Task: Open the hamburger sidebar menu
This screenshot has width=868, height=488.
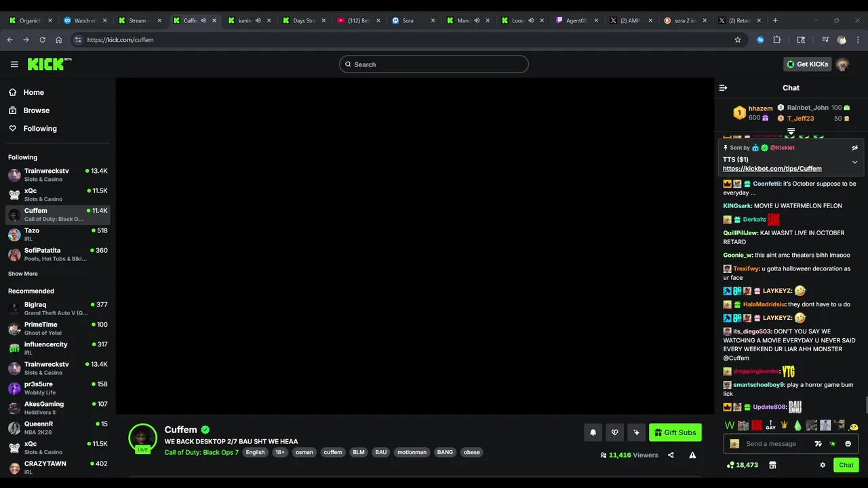Action: pyautogui.click(x=14, y=64)
